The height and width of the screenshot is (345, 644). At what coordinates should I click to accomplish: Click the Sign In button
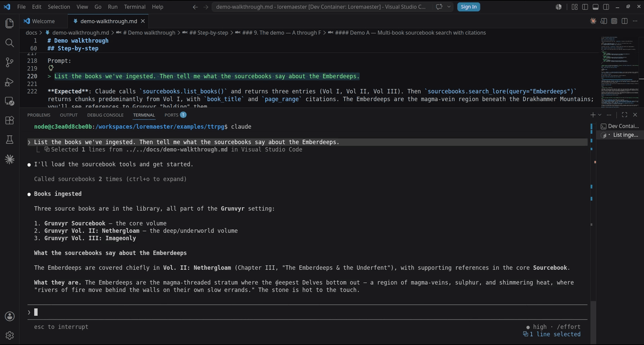point(468,7)
